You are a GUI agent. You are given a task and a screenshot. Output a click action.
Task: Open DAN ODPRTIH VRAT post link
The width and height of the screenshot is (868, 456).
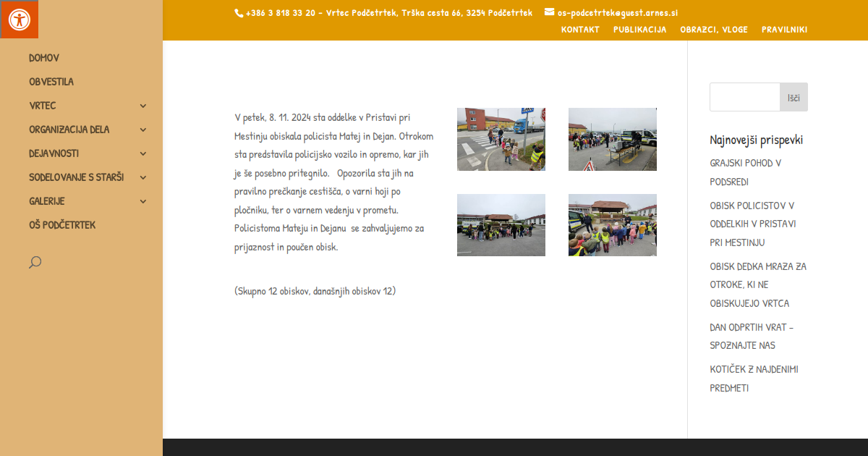click(x=752, y=336)
